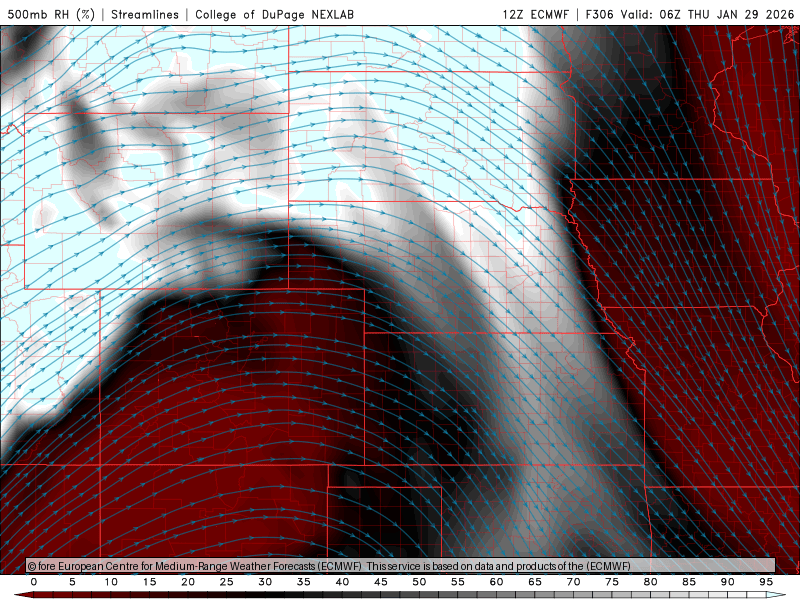The image size is (800, 600).
Task: Click the "F306" forecast hour label
Action: 599,14
